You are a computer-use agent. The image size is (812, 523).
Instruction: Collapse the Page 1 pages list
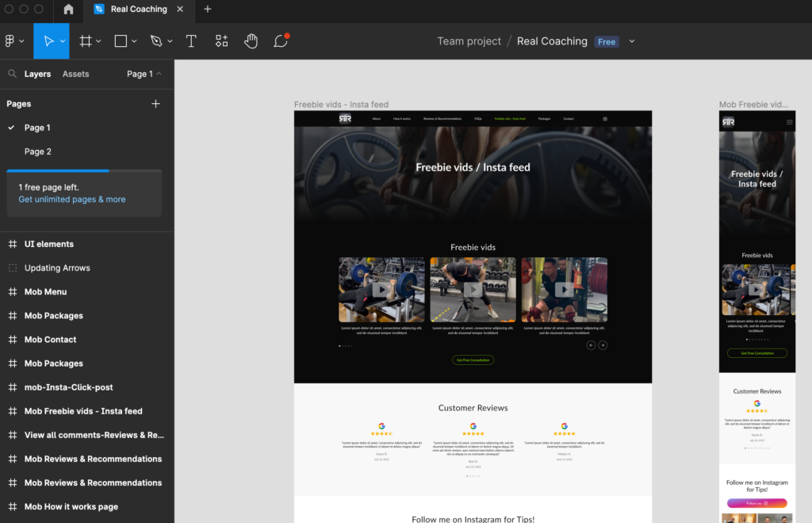point(144,74)
